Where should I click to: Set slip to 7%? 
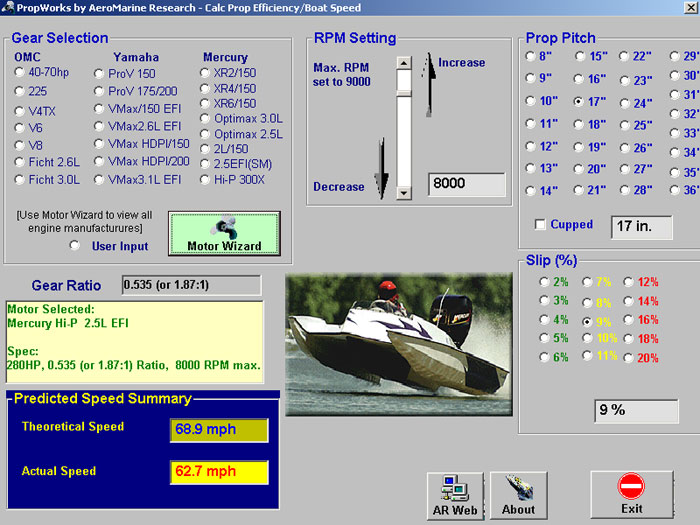587,282
